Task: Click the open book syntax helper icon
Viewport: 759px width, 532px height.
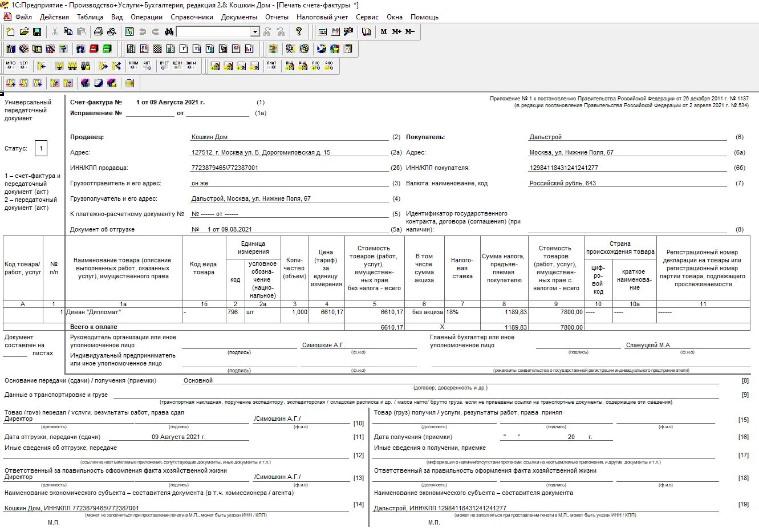Action: 366,32
